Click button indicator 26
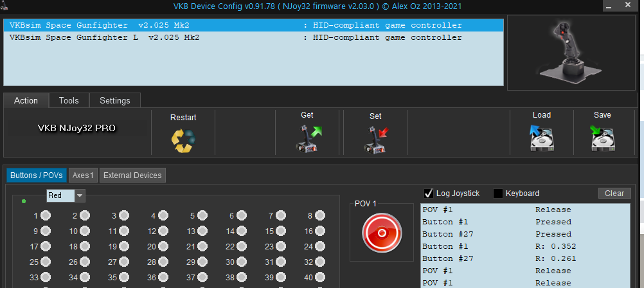This screenshot has height=288, width=644. click(85, 262)
